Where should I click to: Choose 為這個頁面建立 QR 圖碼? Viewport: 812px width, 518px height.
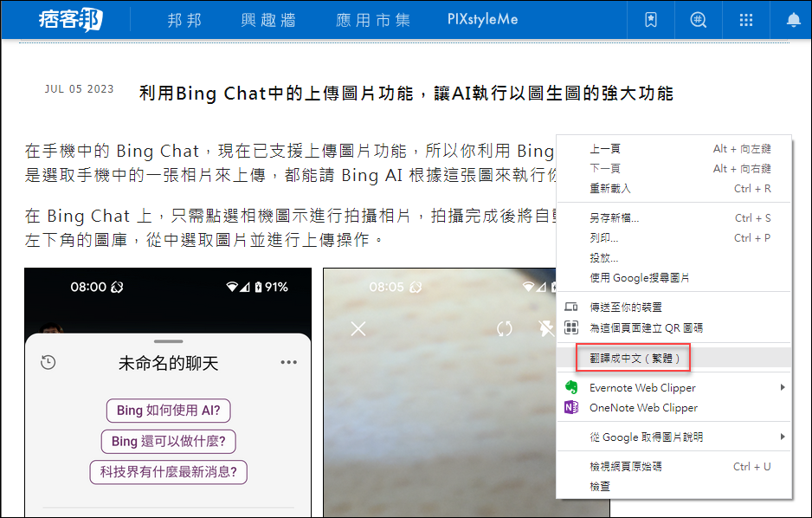point(674,327)
